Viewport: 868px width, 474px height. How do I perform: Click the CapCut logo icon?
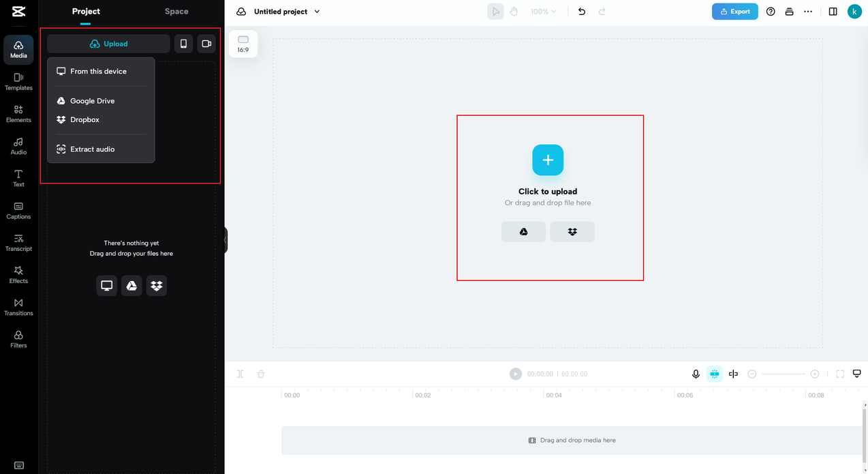click(x=18, y=12)
